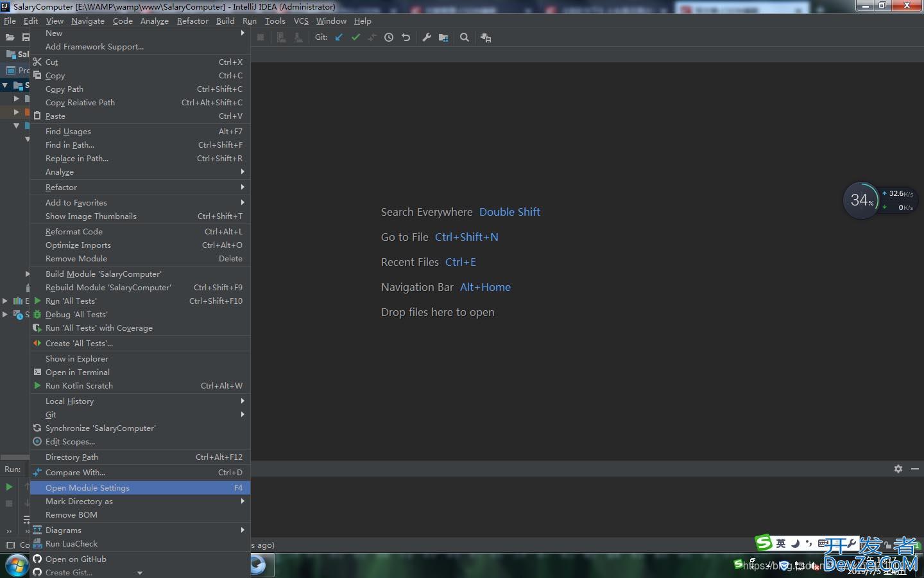Click the Edit Scopes circle icon

[37, 441]
